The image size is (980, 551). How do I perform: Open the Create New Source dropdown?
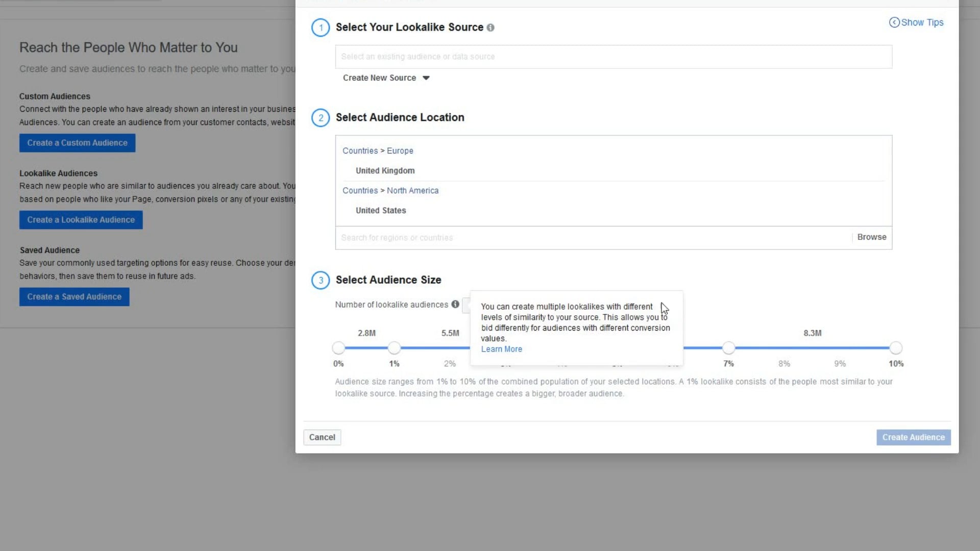point(386,78)
